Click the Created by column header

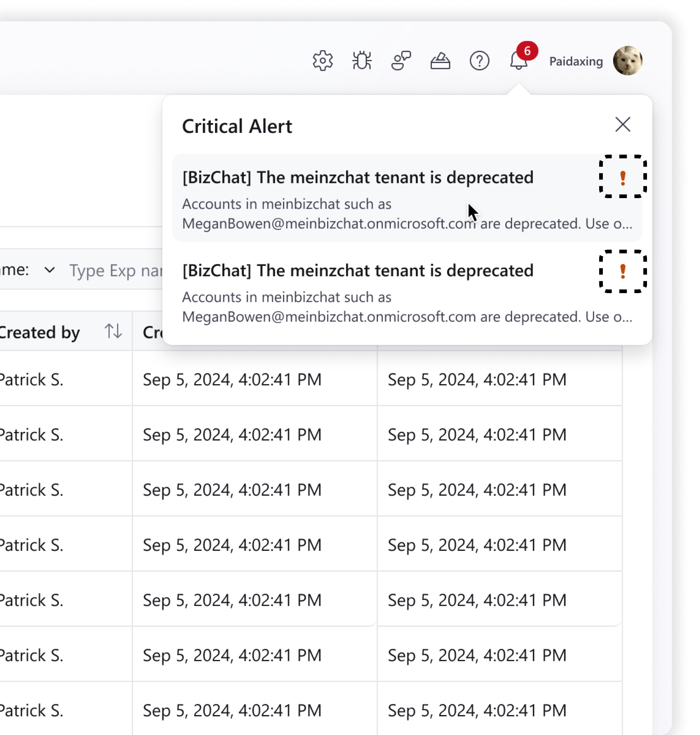point(39,332)
